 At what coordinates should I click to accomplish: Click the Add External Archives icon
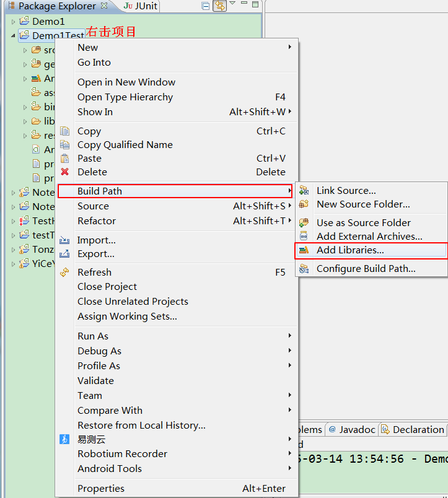[x=304, y=237]
